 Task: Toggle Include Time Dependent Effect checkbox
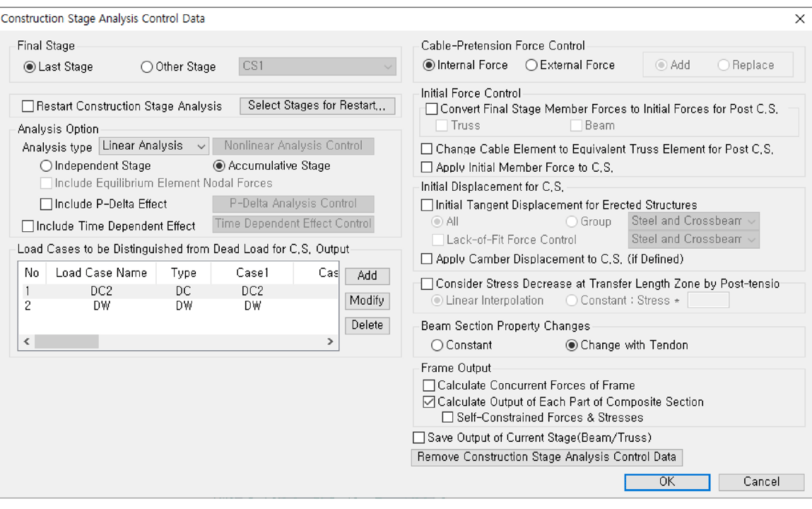[x=28, y=226]
